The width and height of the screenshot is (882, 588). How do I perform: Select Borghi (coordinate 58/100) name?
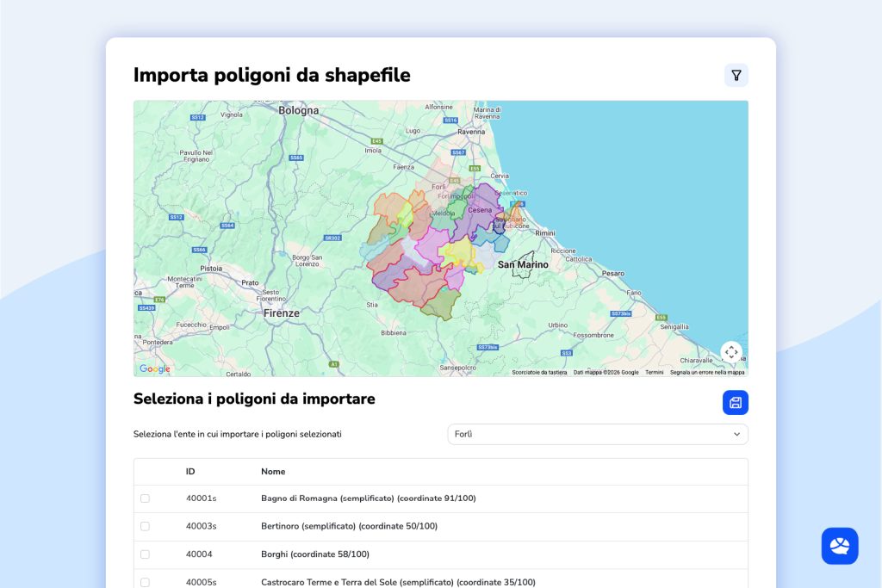point(315,554)
